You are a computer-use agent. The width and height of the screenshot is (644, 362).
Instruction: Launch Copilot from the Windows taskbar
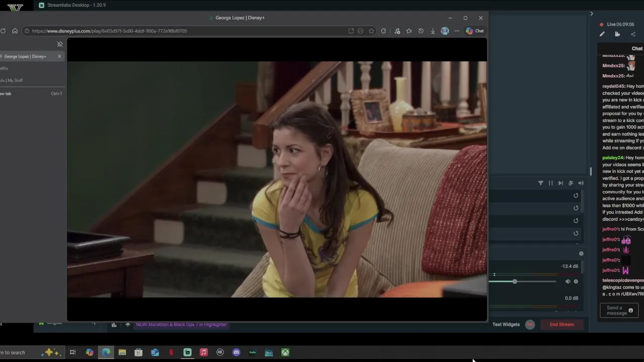coord(90,352)
